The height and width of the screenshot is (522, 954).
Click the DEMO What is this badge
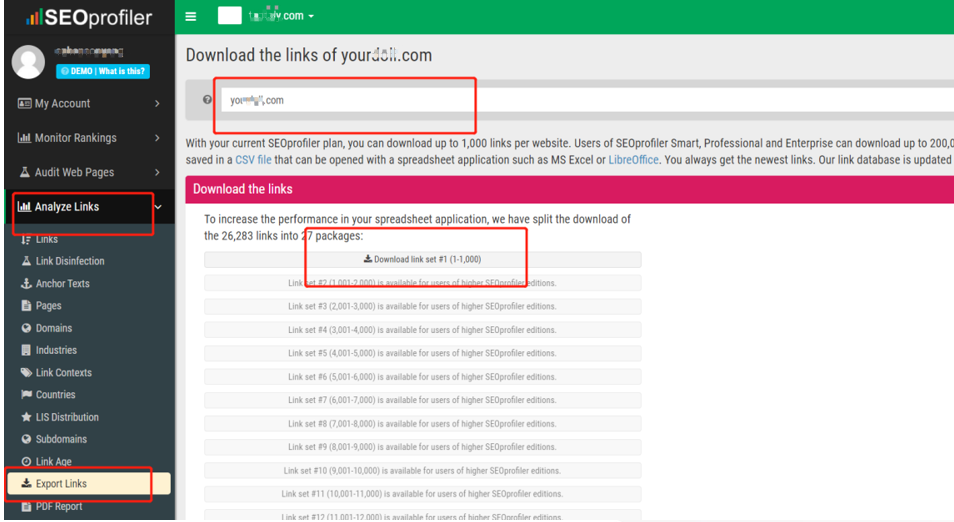[103, 71]
